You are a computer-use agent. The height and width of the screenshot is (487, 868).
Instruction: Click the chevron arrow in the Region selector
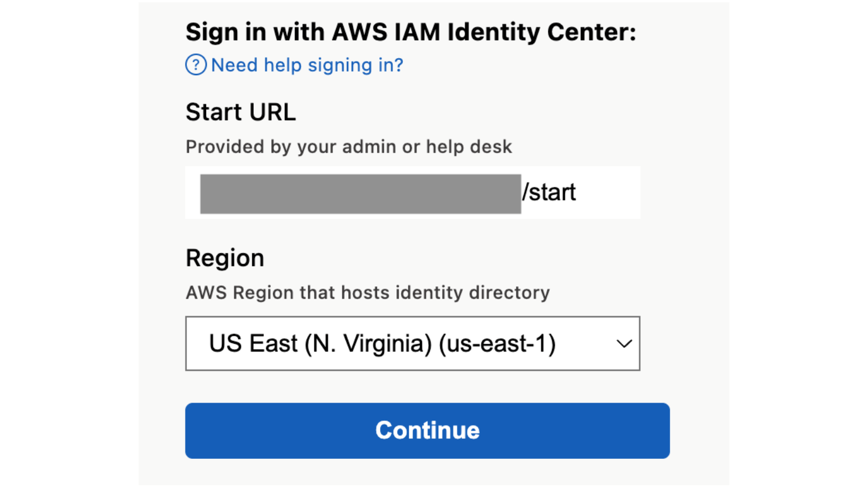(x=624, y=344)
